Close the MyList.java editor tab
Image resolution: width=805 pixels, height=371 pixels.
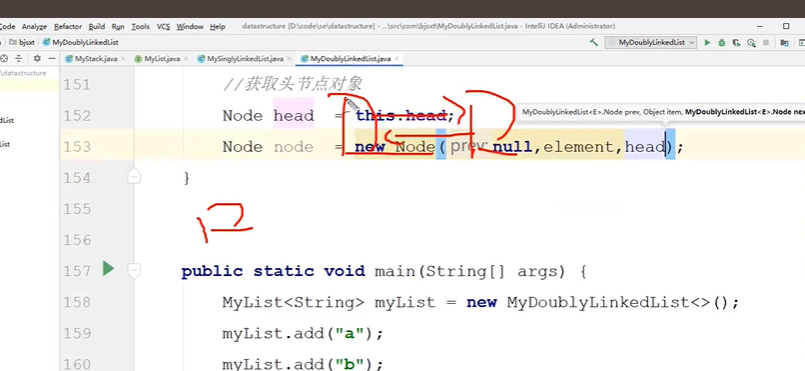tap(185, 59)
